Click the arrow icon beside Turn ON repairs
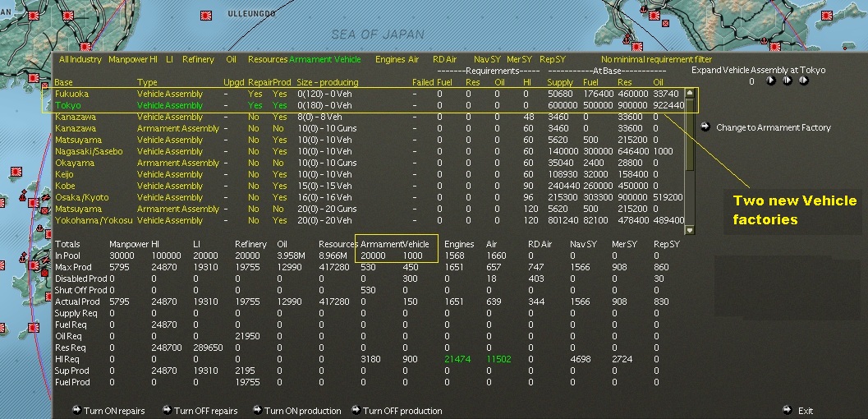Image resolution: width=868 pixels, height=419 pixels. tap(77, 410)
